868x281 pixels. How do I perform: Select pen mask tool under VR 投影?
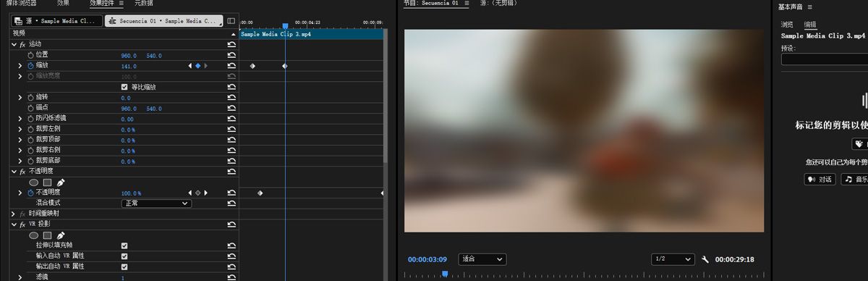tap(61, 235)
